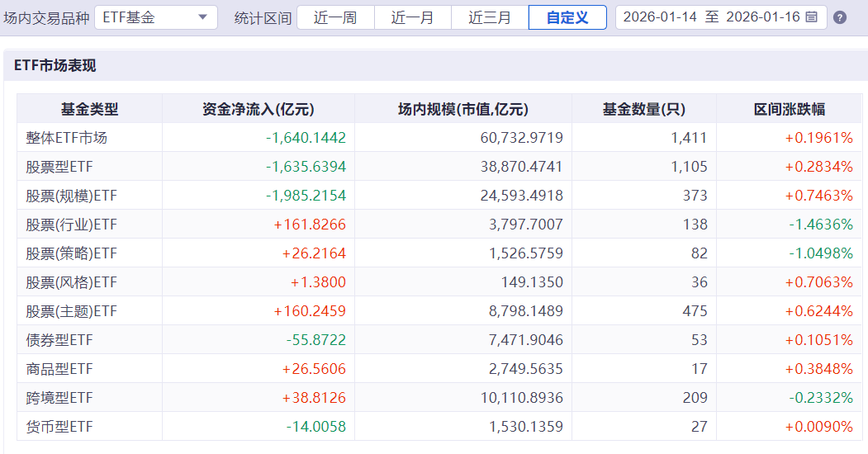This screenshot has height=454, width=868.
Task: Click the 基金类型 column header
Action: point(90,109)
